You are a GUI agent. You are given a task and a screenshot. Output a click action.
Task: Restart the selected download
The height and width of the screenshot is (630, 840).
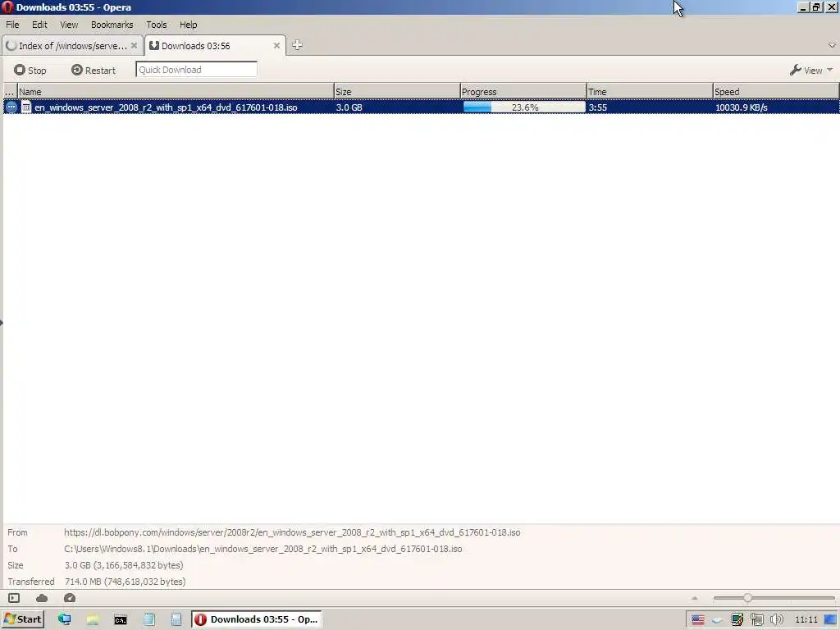tap(94, 71)
